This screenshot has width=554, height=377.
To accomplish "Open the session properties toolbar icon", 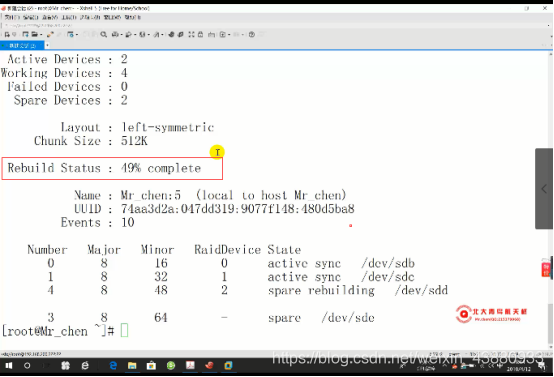I will point(70,34).
